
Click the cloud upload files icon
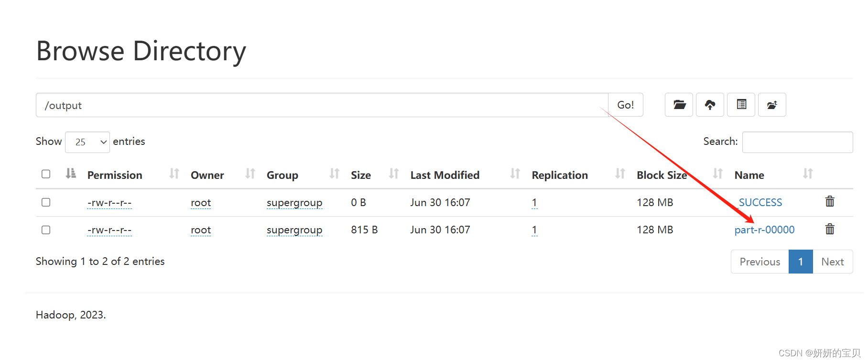(x=710, y=105)
